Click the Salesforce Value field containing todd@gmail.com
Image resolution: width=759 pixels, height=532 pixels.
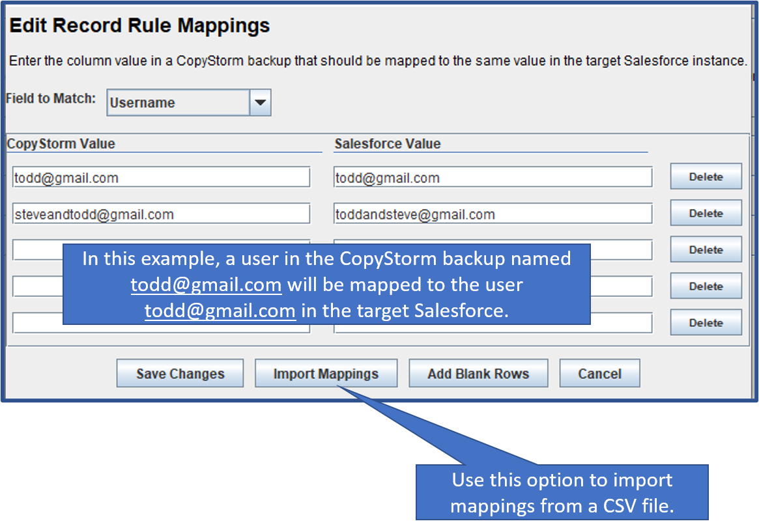(493, 178)
